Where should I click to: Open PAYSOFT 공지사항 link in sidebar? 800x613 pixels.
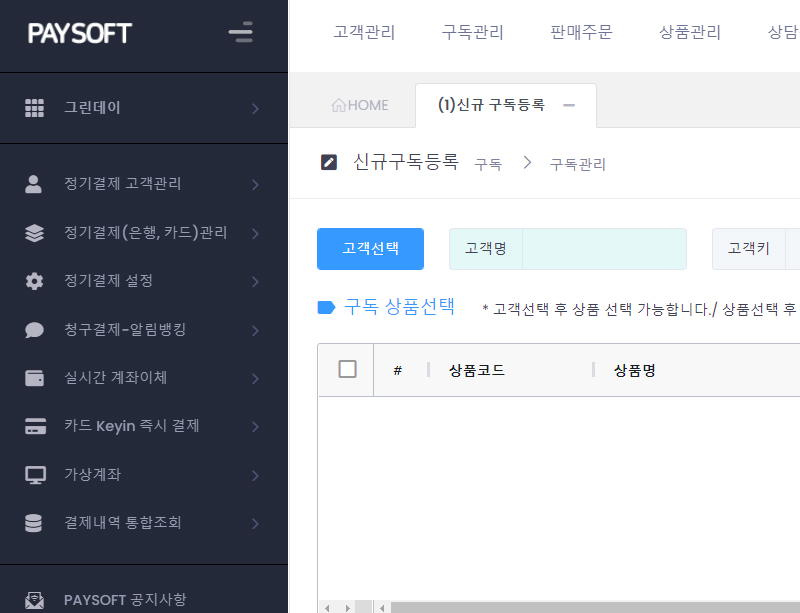pos(125,599)
